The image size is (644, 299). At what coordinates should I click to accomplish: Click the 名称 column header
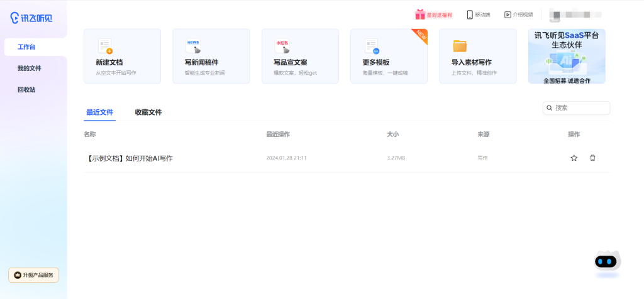[x=89, y=134]
